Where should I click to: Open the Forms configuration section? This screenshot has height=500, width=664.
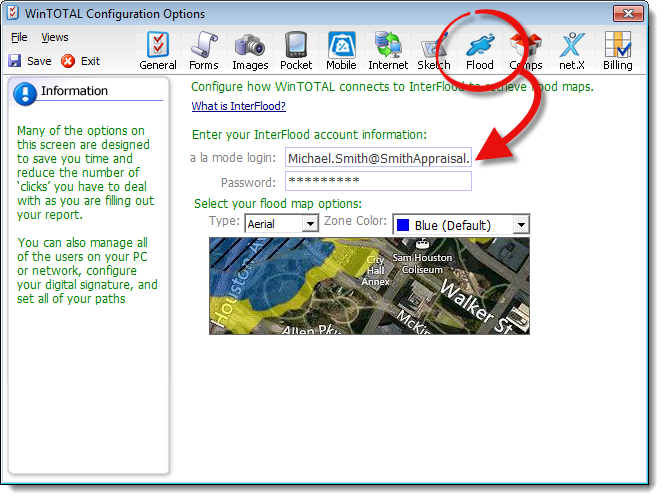coord(204,50)
